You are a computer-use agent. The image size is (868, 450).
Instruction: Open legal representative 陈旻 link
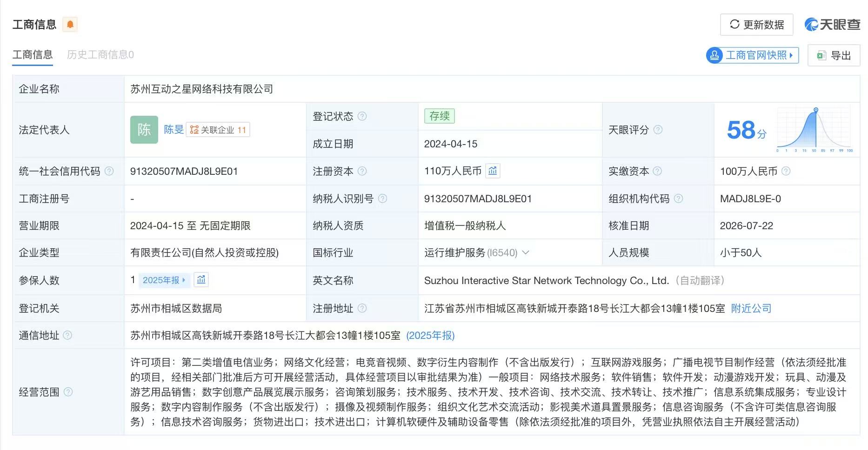[x=174, y=130]
